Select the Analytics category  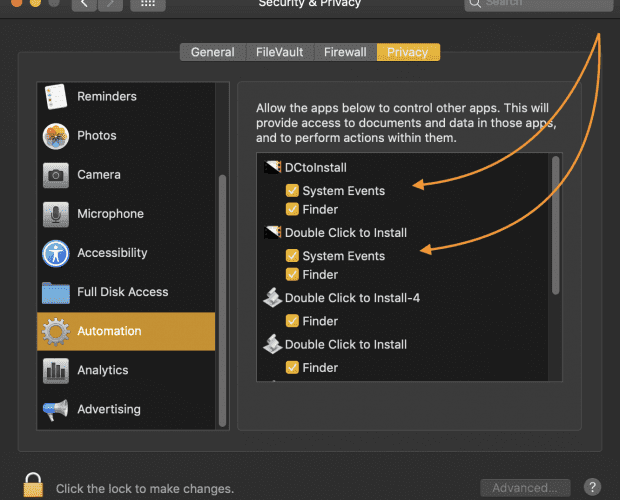pyautogui.click(x=126, y=371)
